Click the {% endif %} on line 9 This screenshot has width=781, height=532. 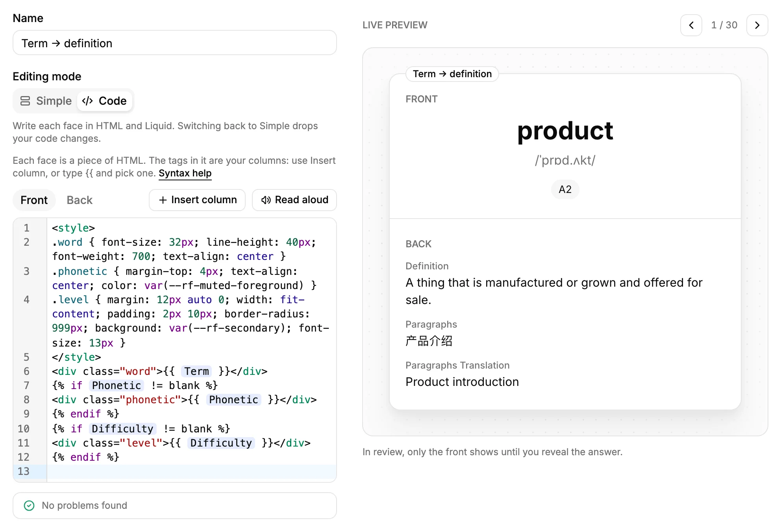pos(85,414)
